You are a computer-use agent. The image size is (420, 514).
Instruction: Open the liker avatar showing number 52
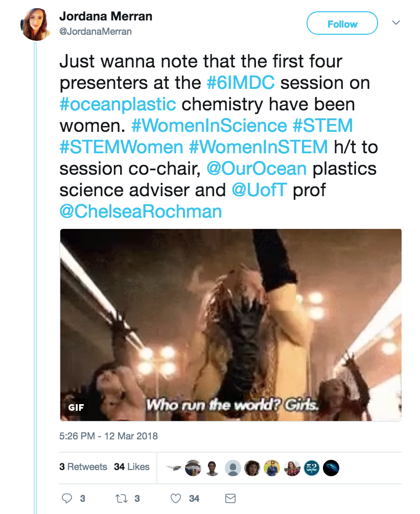(x=312, y=468)
